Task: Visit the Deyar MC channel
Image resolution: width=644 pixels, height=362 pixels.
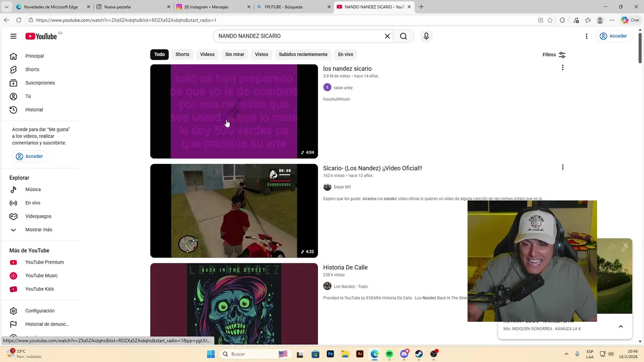Action: click(x=342, y=187)
